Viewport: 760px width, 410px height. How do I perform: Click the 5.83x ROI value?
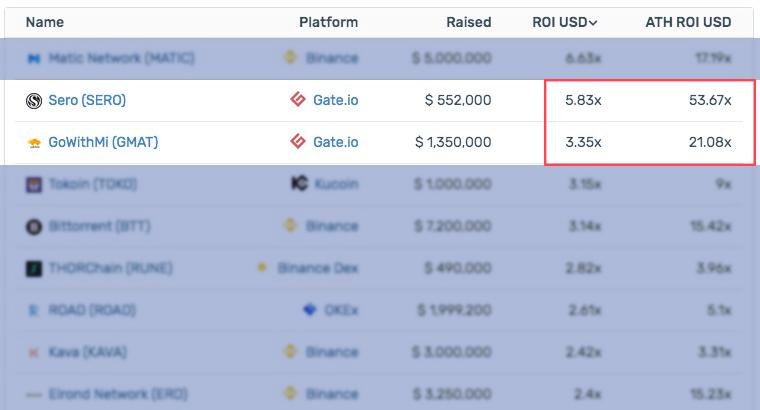click(x=583, y=100)
